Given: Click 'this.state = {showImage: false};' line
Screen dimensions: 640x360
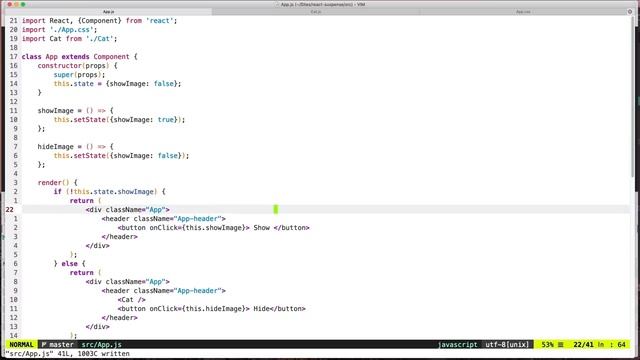Looking at the screenshot, I should click(x=117, y=83).
